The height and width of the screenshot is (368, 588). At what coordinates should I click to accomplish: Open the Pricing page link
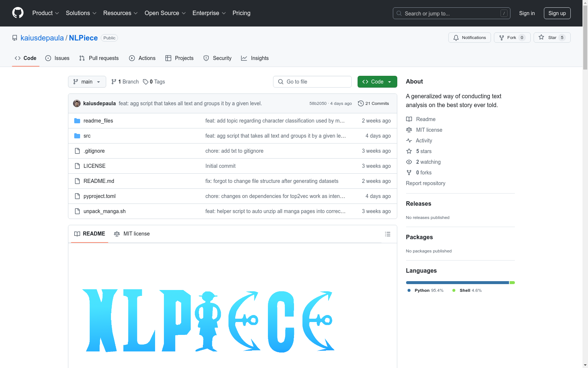(x=241, y=13)
